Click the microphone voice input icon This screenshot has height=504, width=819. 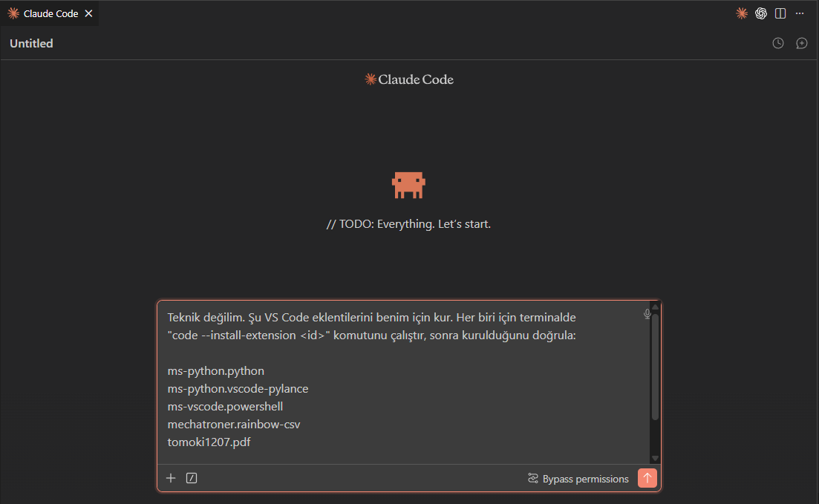coord(647,314)
